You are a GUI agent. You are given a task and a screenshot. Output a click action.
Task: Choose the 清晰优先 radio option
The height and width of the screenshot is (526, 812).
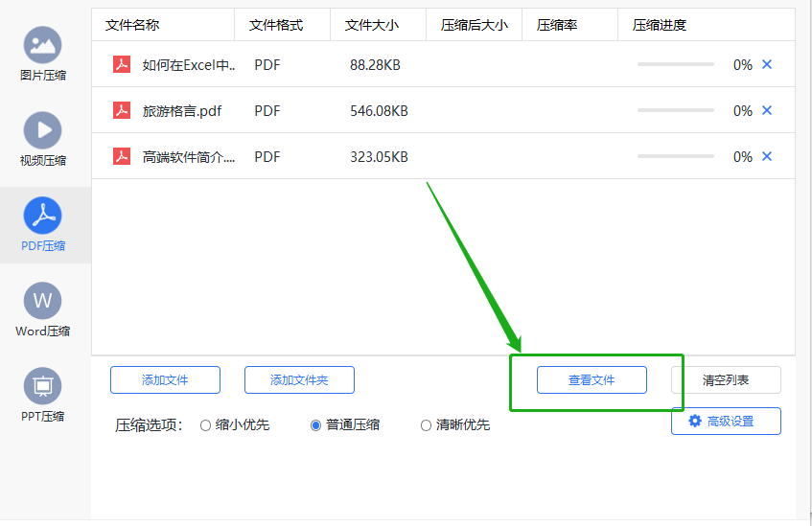click(455, 425)
